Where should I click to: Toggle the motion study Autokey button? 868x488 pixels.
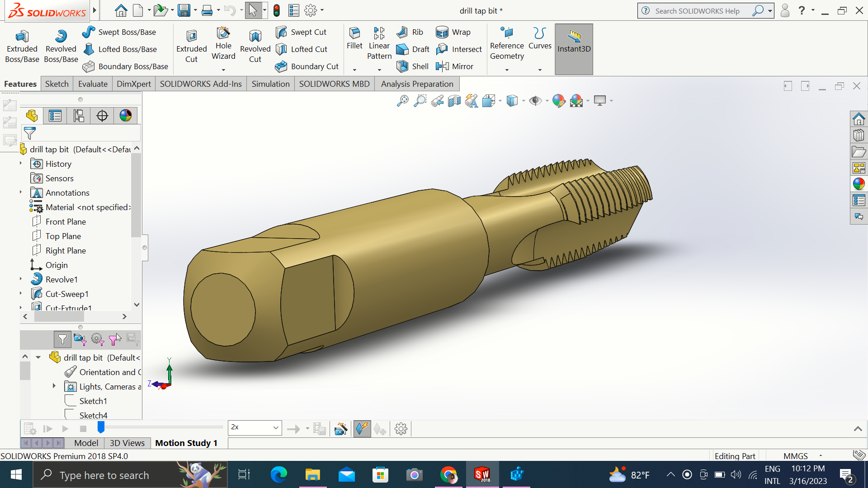(362, 428)
